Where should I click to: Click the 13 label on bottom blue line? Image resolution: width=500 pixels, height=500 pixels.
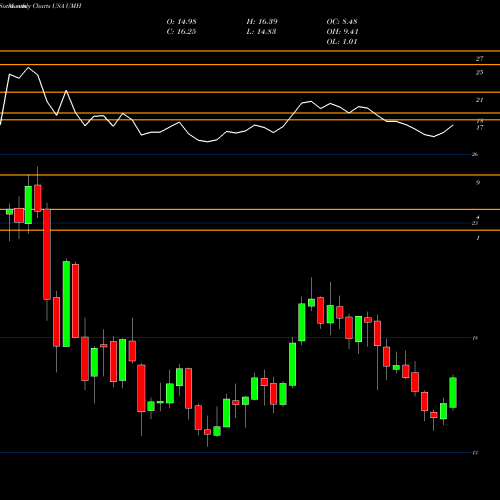475,453
